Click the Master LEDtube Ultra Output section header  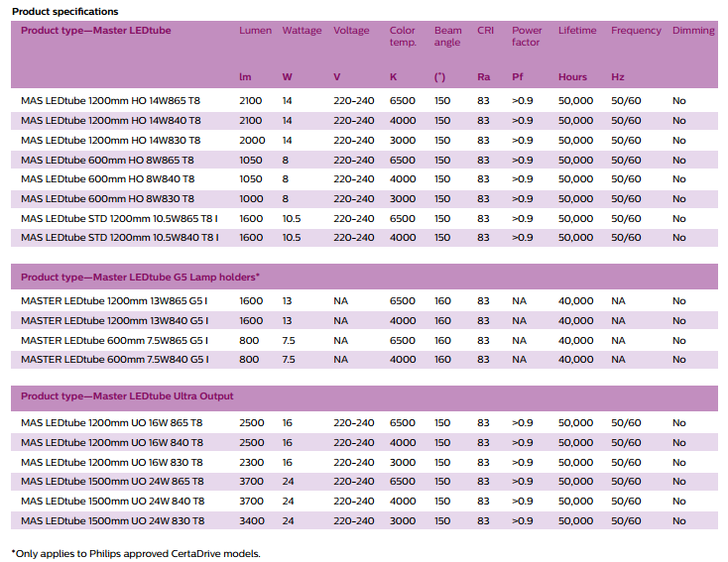pos(127,396)
